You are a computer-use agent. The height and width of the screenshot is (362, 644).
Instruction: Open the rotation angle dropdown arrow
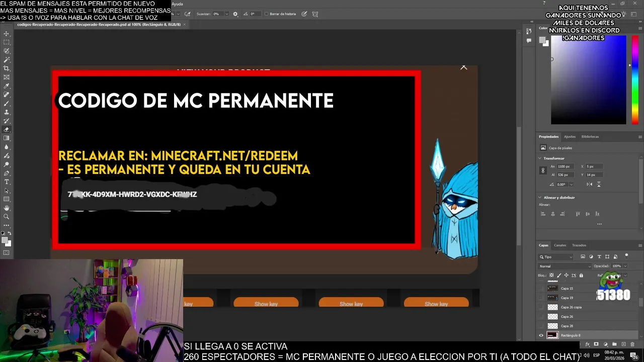point(571,185)
